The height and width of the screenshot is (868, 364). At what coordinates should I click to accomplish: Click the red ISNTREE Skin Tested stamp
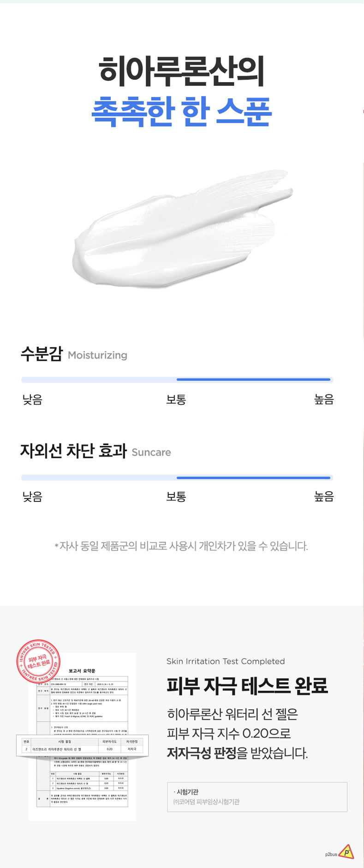coord(38,662)
